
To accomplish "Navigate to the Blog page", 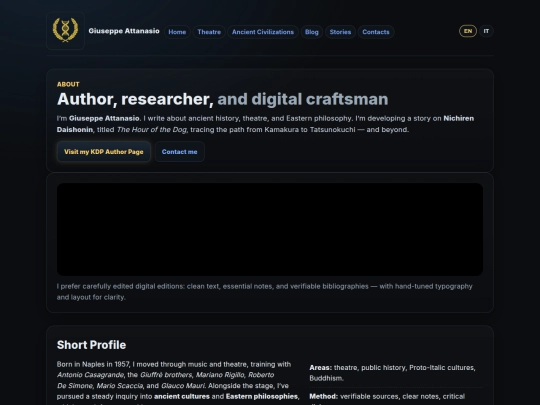I will point(312,32).
